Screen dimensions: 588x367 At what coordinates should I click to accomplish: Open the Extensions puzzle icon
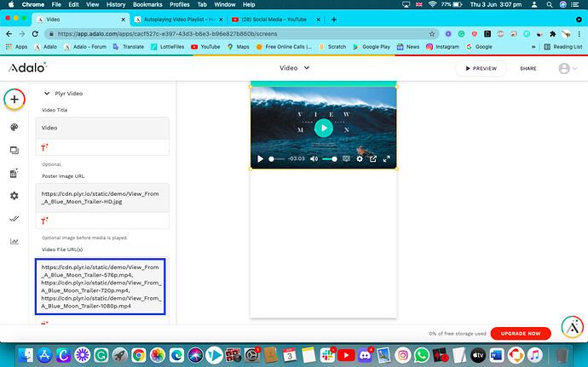[x=552, y=34]
